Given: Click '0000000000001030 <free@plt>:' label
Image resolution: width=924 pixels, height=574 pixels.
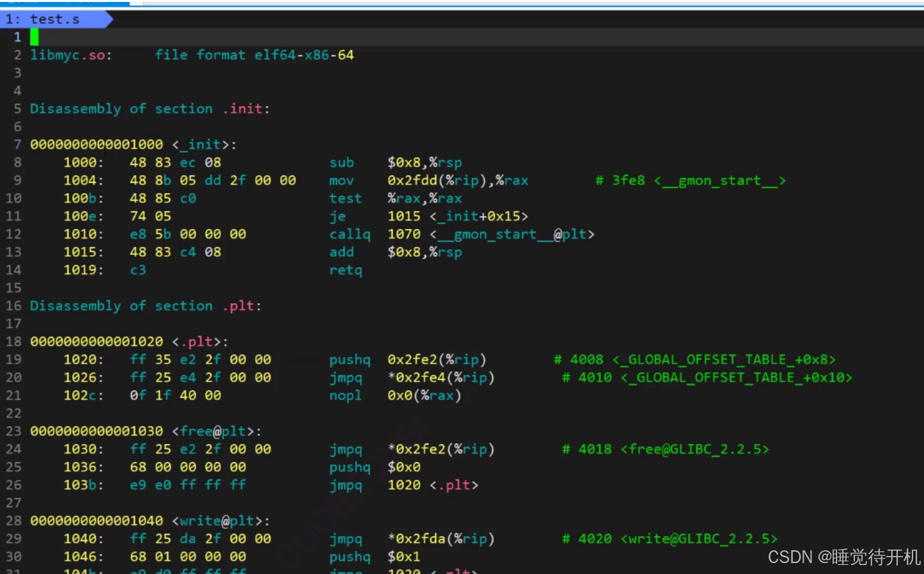Looking at the screenshot, I should (146, 431).
